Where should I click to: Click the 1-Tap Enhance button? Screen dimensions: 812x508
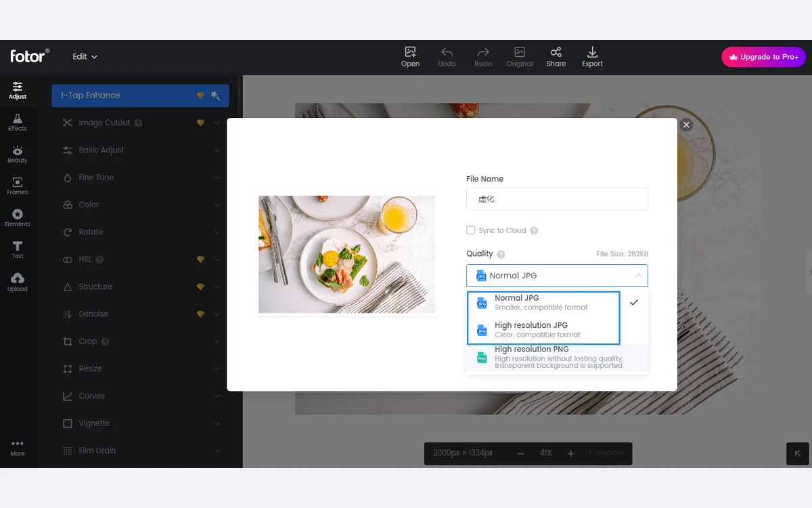[140, 96]
